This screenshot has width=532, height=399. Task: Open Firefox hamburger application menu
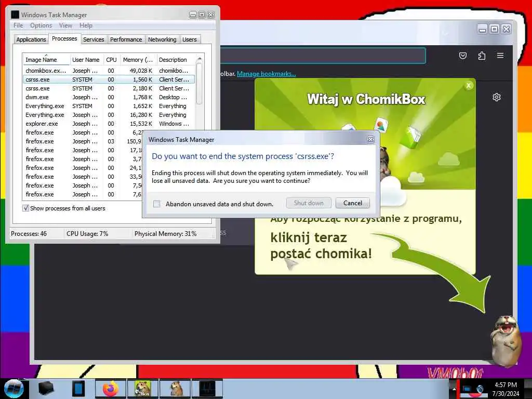pyautogui.click(x=500, y=55)
